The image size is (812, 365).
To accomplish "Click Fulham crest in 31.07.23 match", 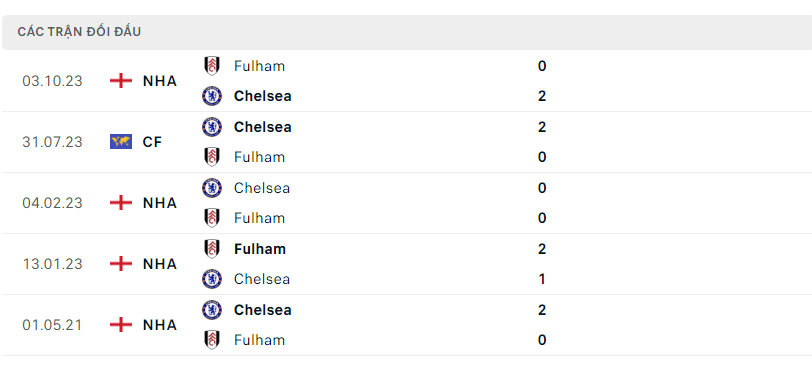I will coord(211,157).
